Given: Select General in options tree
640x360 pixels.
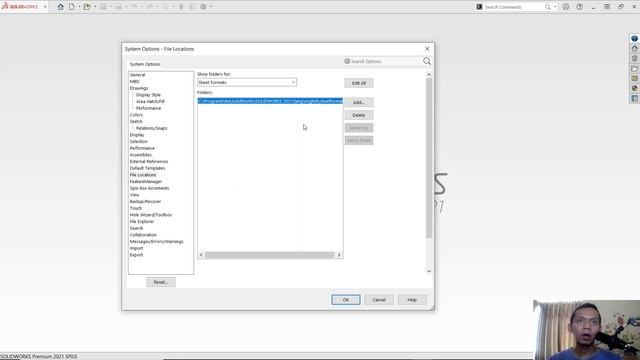Looking at the screenshot, I should (138, 75).
